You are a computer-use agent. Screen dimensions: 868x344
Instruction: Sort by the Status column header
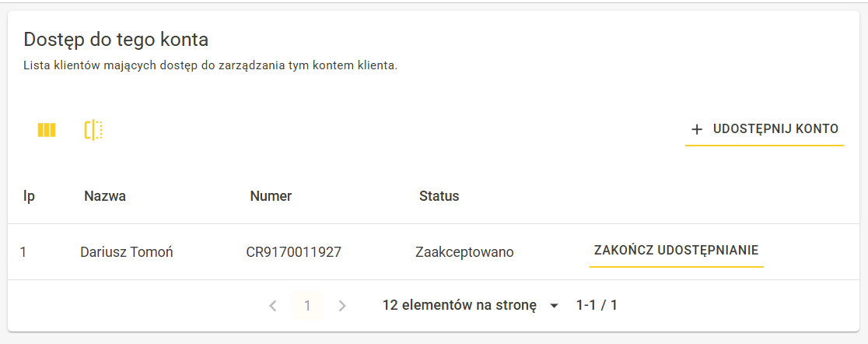[439, 196]
